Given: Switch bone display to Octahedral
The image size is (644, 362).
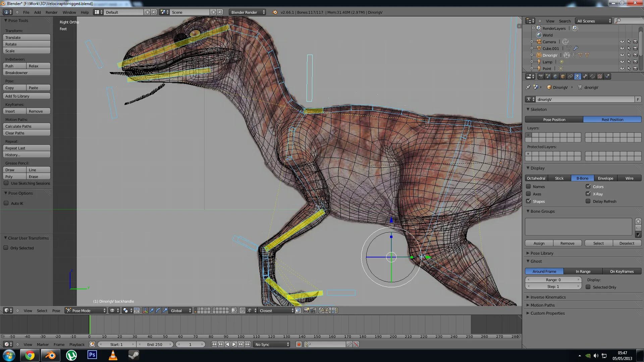Looking at the screenshot, I should tap(536, 178).
